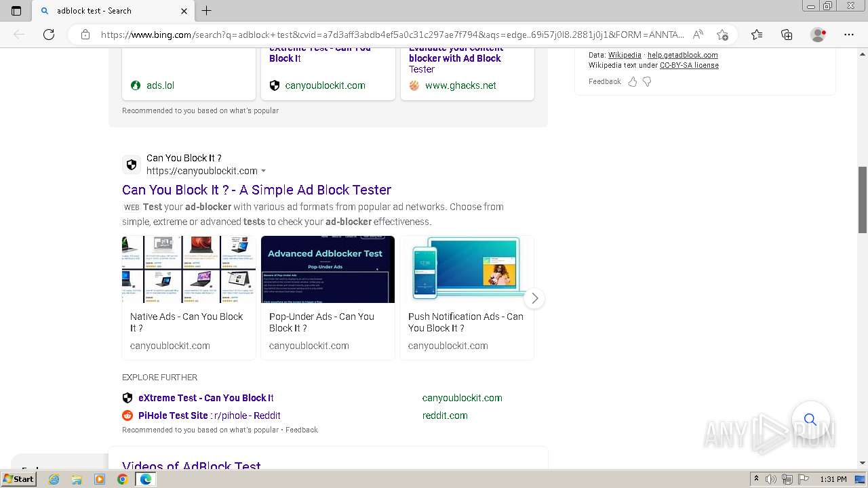Open Can You Block It – A Simple Ad Block Tester

pos(256,190)
